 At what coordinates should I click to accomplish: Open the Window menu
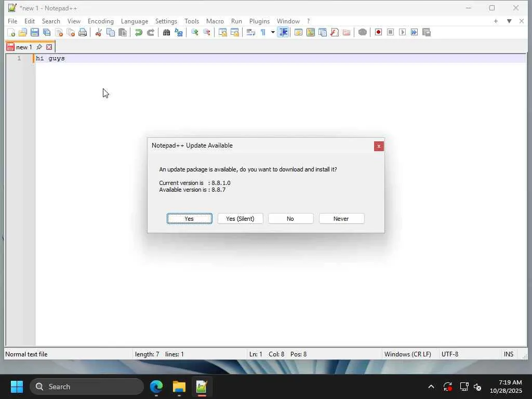[288, 21]
